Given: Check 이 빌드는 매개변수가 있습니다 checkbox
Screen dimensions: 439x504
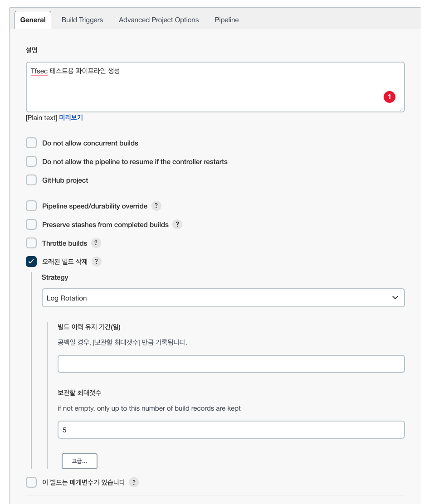Looking at the screenshot, I should pyautogui.click(x=31, y=482).
